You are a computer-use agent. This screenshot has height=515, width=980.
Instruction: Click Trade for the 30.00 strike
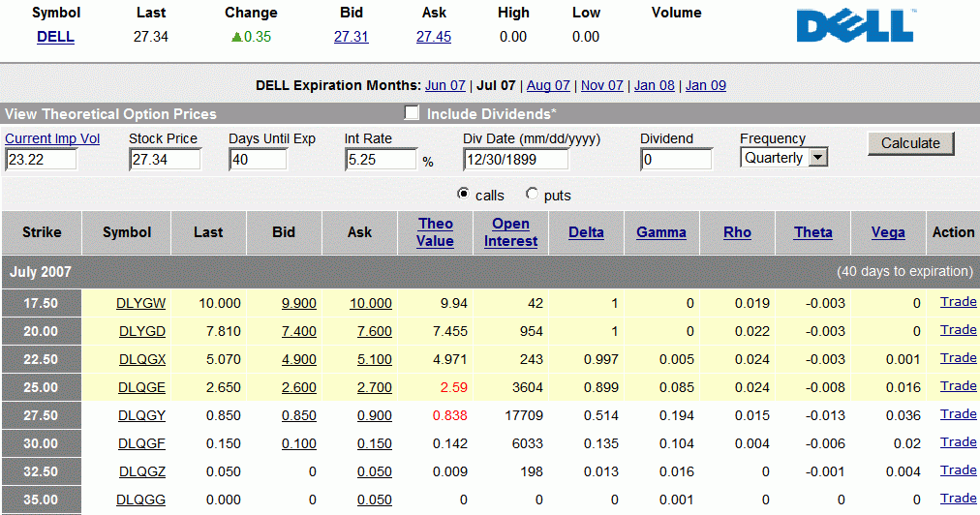coord(958,442)
